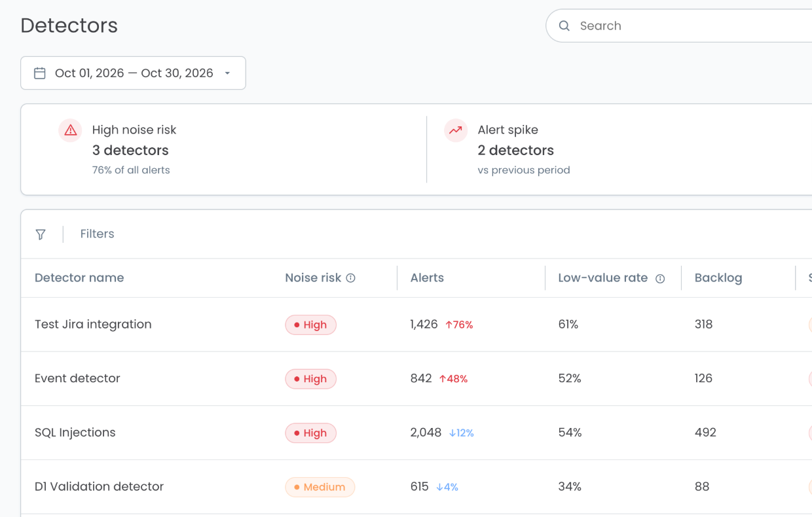Click High badge for Event detector
The height and width of the screenshot is (517, 812).
310,379
